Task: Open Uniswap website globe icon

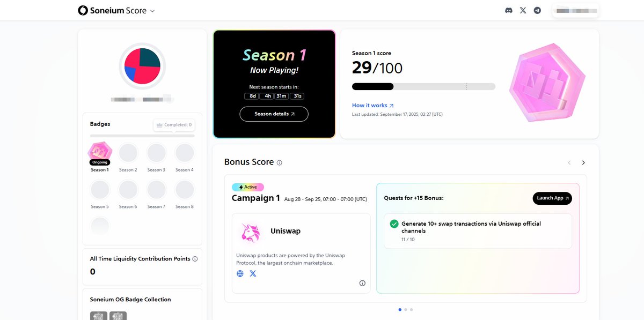Action: [240, 273]
